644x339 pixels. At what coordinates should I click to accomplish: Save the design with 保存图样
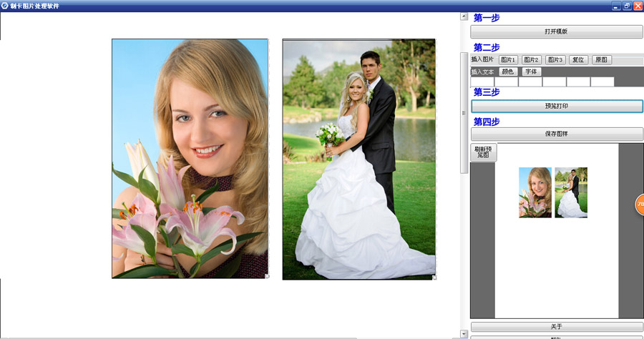click(557, 134)
